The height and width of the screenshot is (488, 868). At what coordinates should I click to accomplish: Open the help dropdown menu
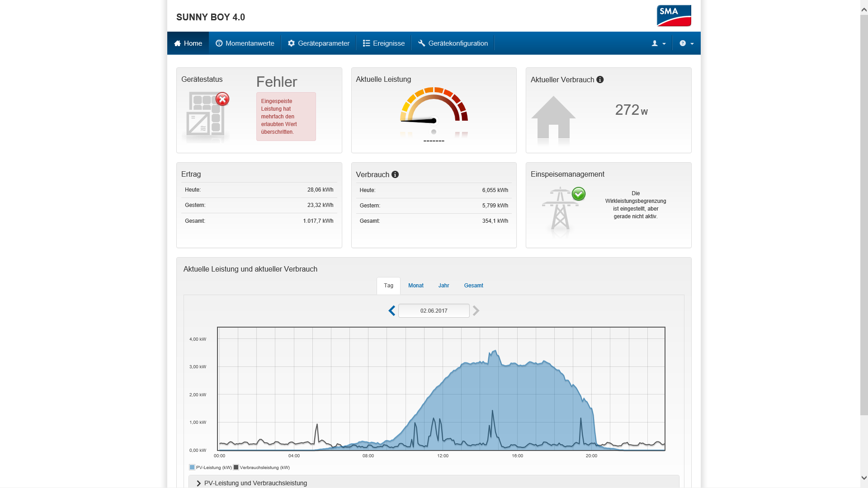[686, 43]
